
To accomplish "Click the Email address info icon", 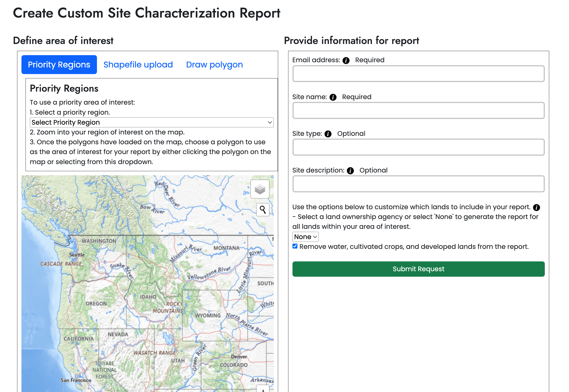I will coord(346,60).
